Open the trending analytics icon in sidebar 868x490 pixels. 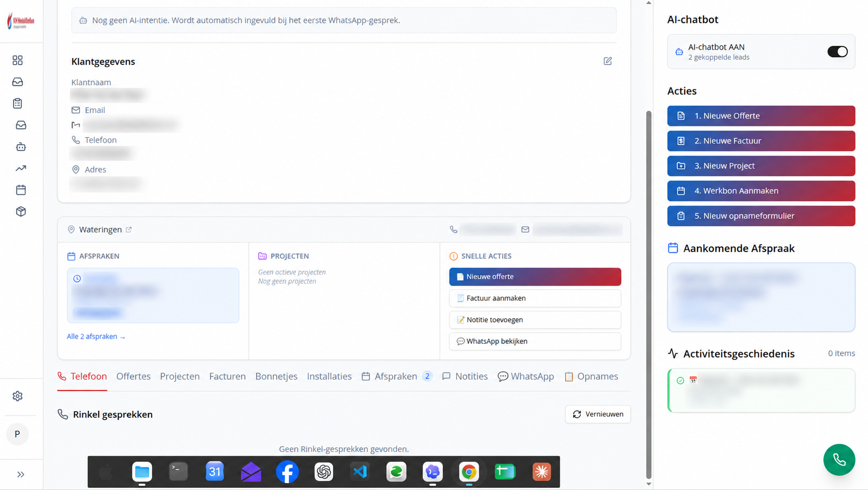[x=21, y=169]
